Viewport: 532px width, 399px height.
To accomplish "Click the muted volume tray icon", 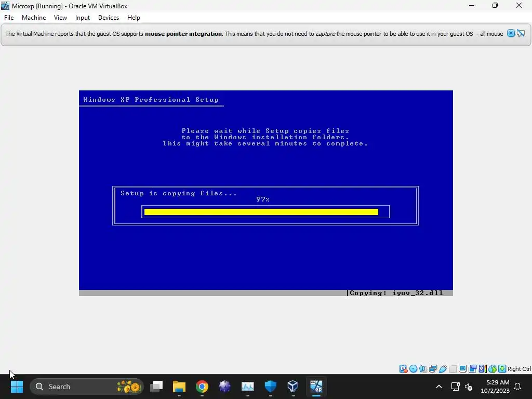I will (469, 387).
